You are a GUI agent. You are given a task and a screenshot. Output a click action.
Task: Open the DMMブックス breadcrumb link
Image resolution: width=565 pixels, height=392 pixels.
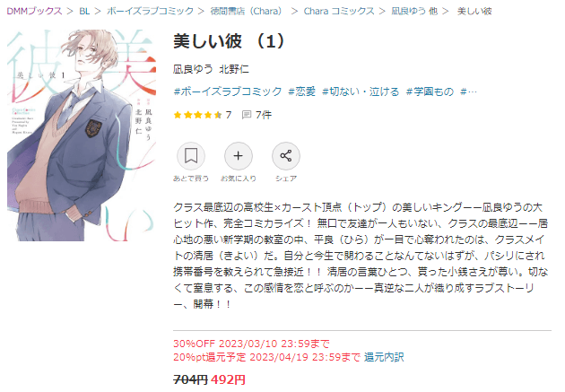click(34, 11)
